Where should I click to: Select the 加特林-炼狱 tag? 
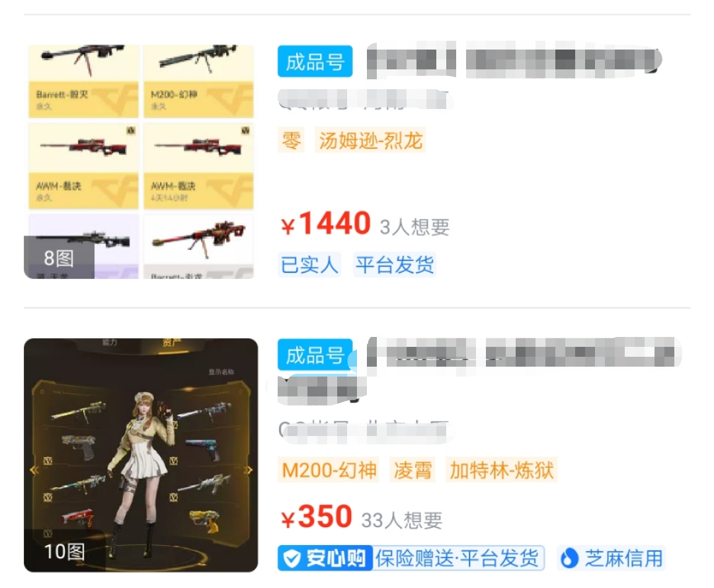501,470
